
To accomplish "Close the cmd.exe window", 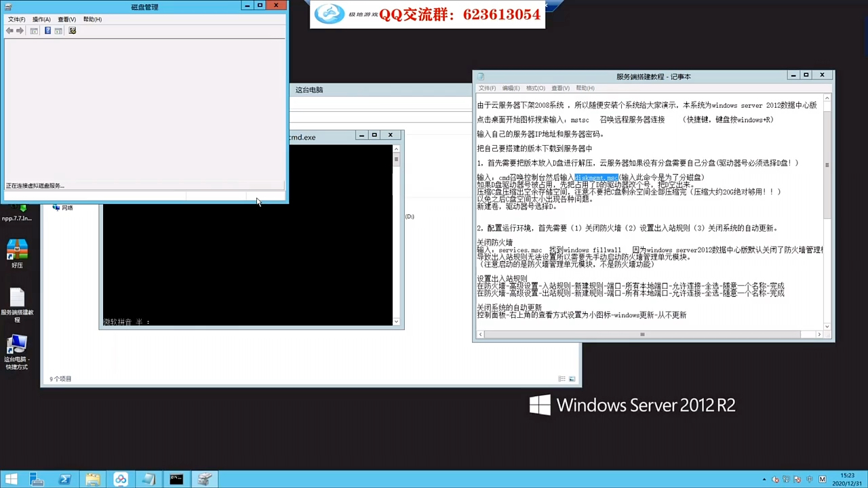I will tap(390, 136).
